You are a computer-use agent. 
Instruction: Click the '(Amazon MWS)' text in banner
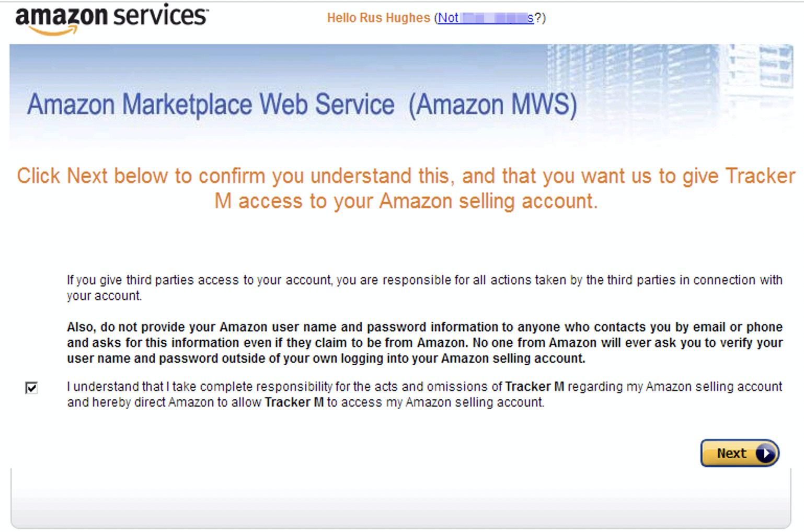point(493,104)
